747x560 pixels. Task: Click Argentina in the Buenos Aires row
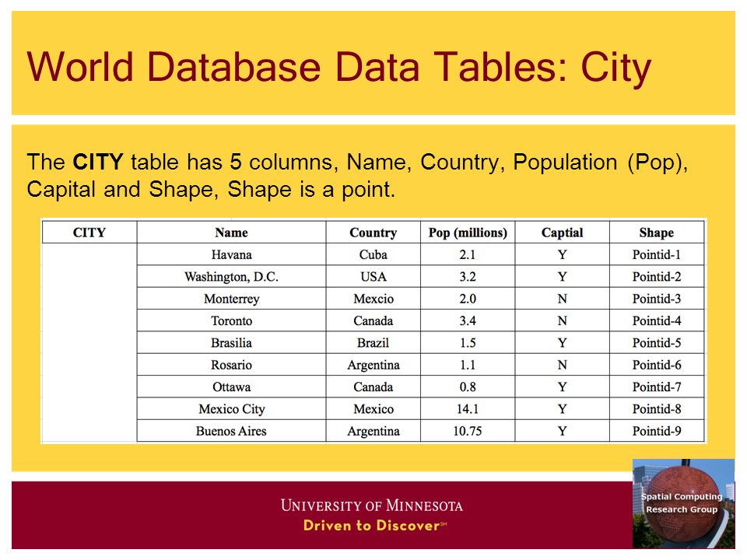click(373, 431)
